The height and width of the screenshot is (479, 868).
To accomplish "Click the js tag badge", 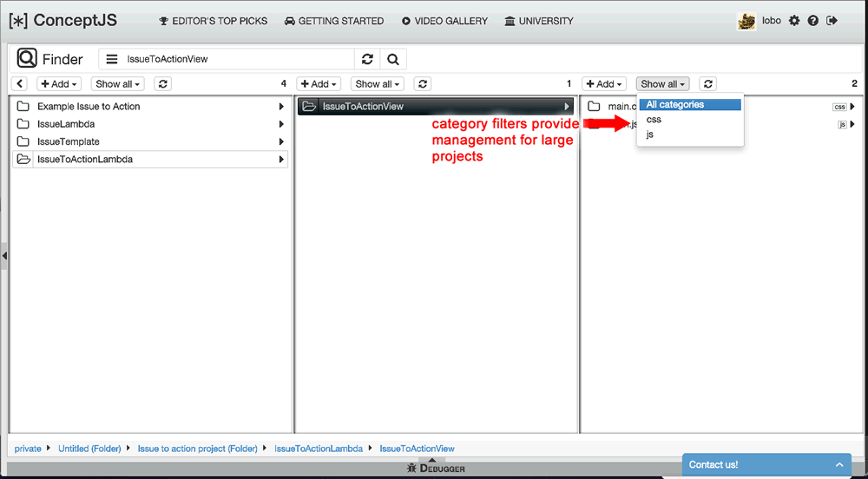I will click(x=842, y=124).
